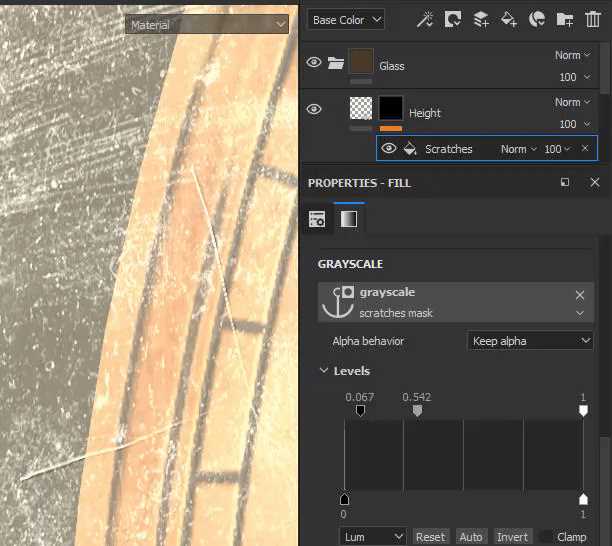Image resolution: width=612 pixels, height=546 pixels.
Task: Toggle visibility of the Height layer
Action: tap(314, 109)
